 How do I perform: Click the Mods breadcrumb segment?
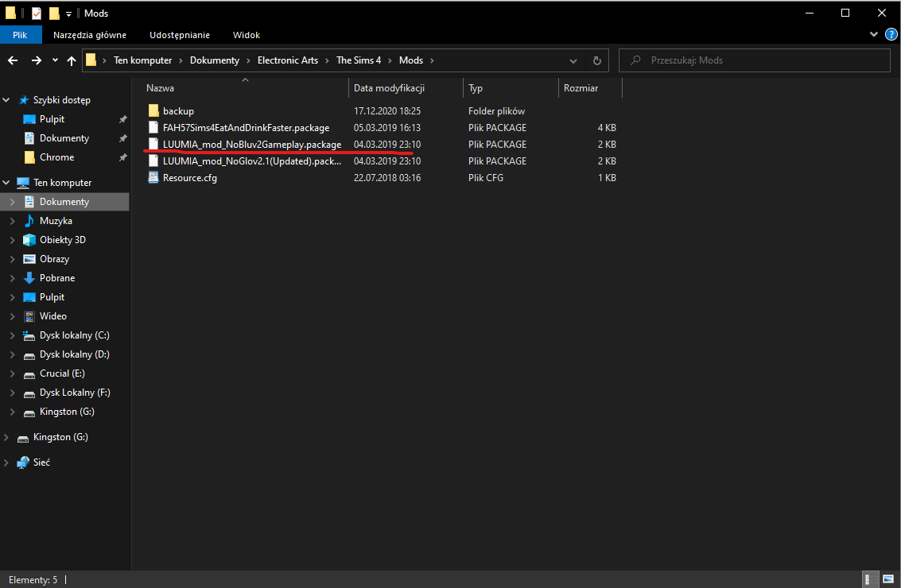(x=411, y=60)
